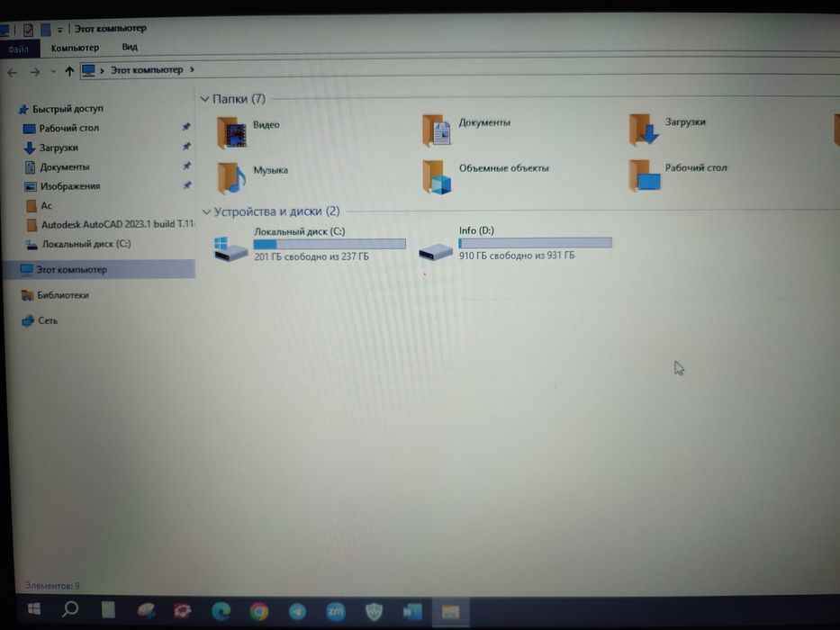This screenshot has width=840, height=630.
Task: Open recent locations dropdown beside forward arrow
Action: (x=53, y=71)
